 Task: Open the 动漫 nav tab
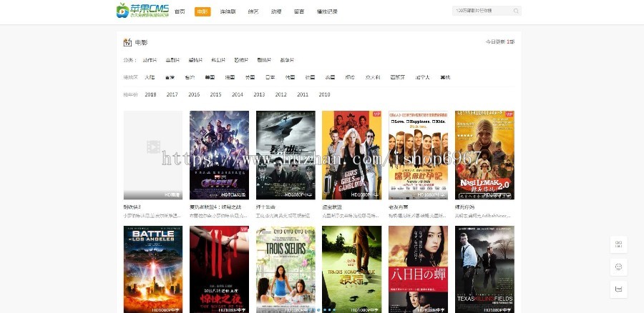[x=276, y=11]
